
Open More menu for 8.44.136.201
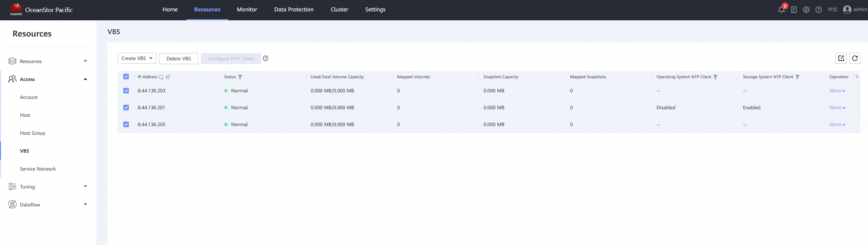[x=838, y=108]
